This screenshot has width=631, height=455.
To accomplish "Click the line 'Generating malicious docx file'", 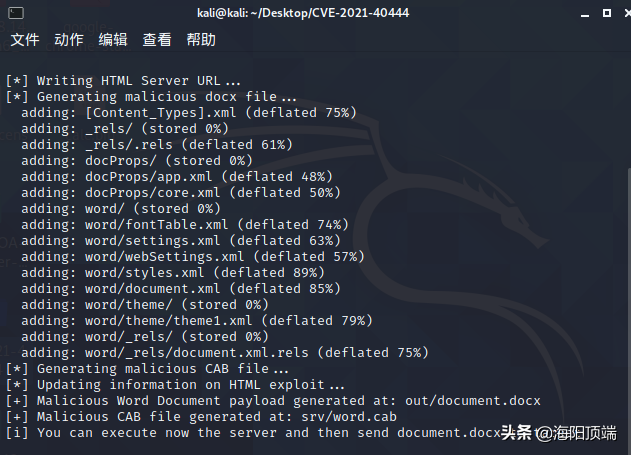I will (151, 97).
